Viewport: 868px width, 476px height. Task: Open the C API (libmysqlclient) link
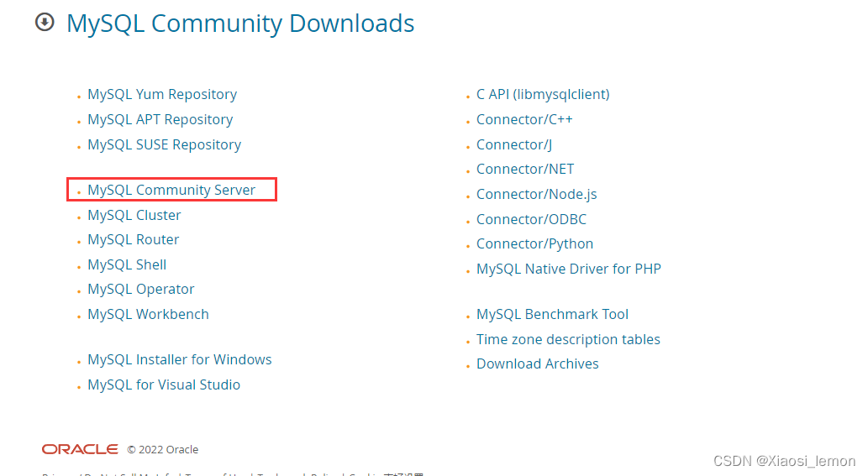click(543, 95)
